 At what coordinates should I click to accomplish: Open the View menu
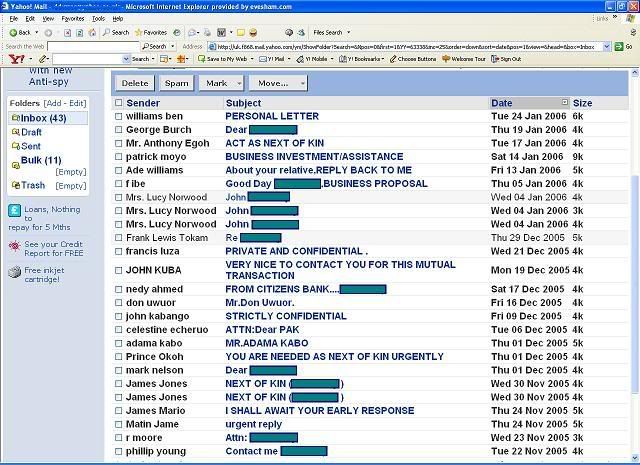[x=48, y=19]
